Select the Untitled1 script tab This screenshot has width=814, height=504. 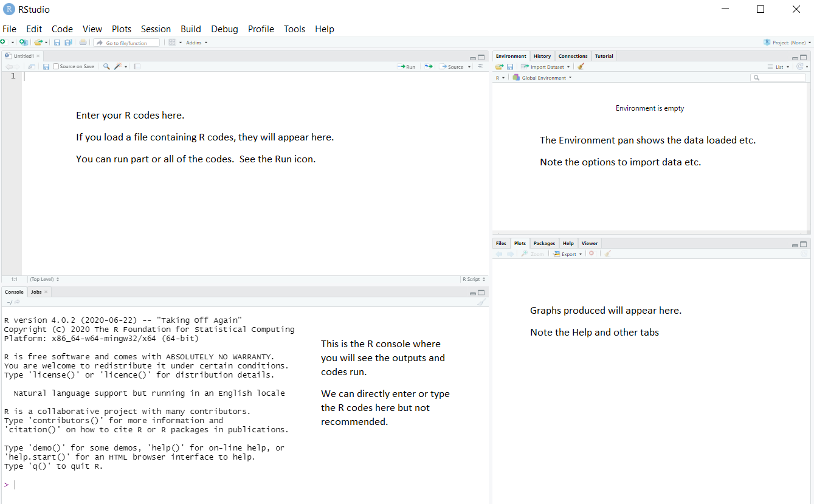click(24, 56)
